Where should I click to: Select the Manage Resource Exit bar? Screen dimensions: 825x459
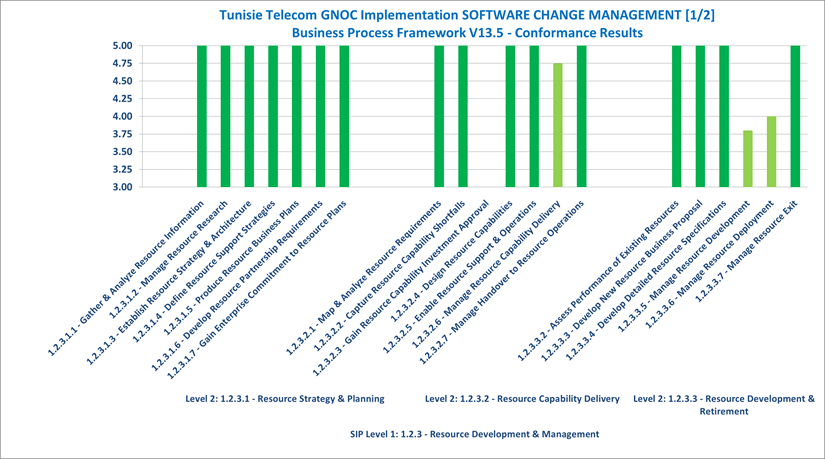click(x=796, y=116)
